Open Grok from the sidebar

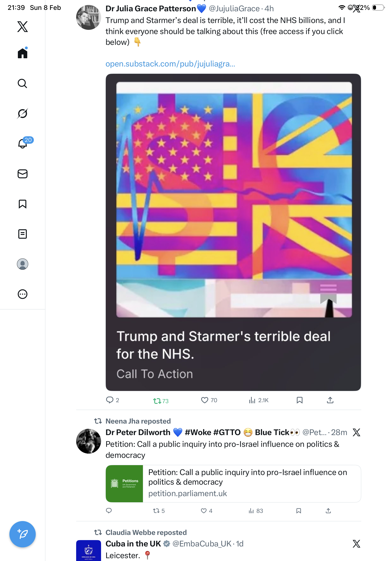(x=23, y=113)
